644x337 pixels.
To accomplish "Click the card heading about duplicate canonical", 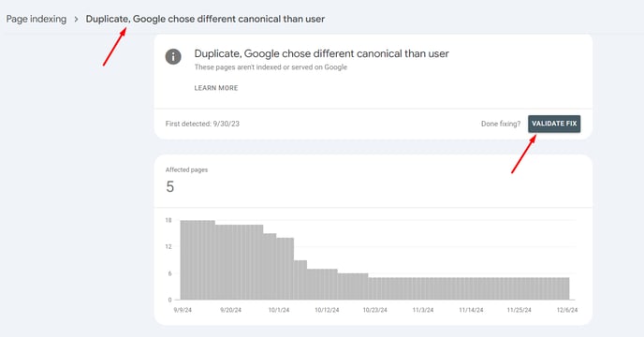I will [x=322, y=53].
